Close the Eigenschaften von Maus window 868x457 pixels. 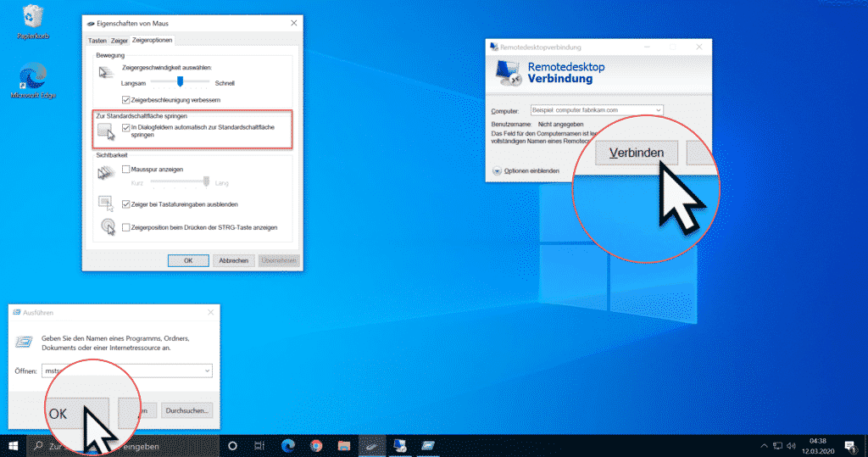tap(293, 23)
